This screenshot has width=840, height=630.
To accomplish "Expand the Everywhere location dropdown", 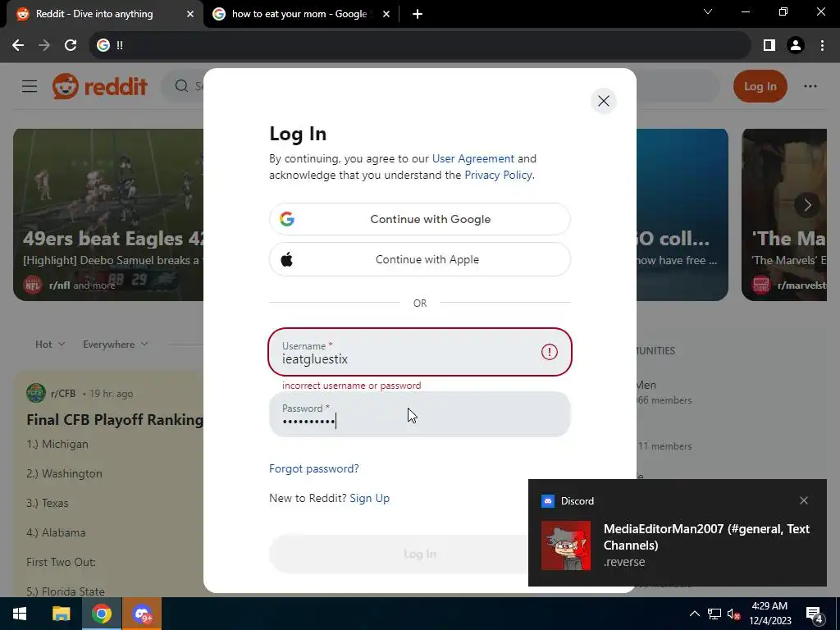I will pyautogui.click(x=115, y=345).
